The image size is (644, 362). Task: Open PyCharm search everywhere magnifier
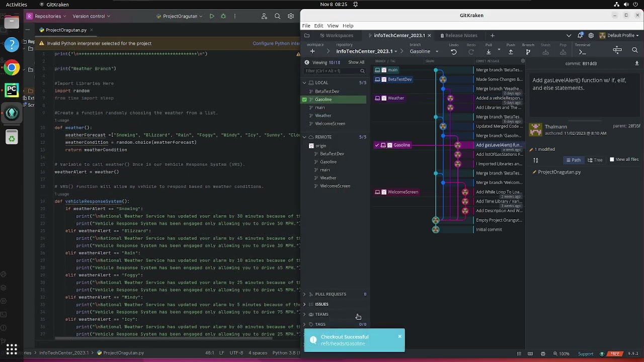click(x=277, y=16)
